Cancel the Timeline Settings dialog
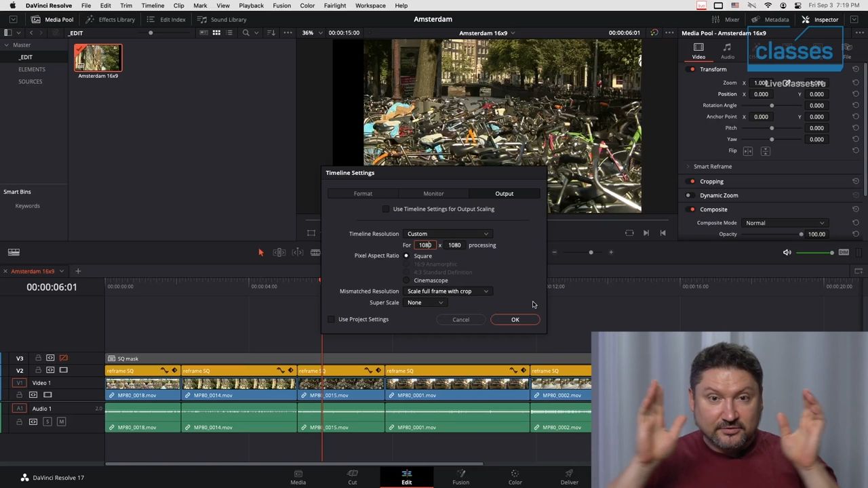This screenshot has width=868, height=488. tap(460, 320)
